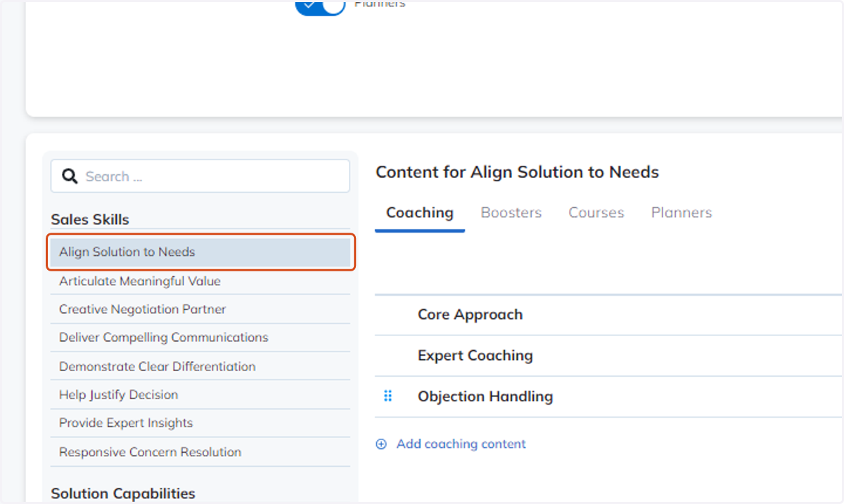
Task: Select Align Solution to Needs skill
Action: (x=200, y=252)
